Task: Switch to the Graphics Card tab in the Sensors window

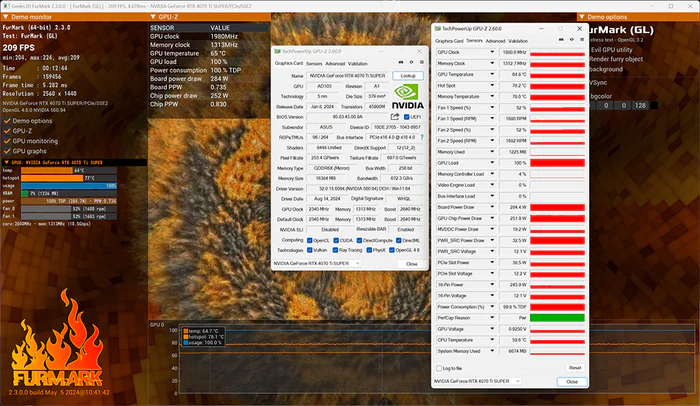Action: coord(449,41)
